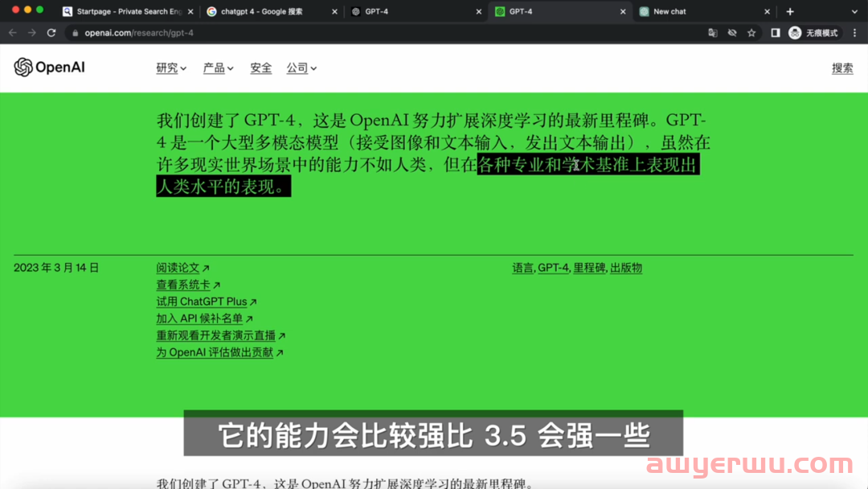This screenshot has height=489, width=868.
Task: Open the 加入 API 候补名单 link
Action: [x=204, y=318]
